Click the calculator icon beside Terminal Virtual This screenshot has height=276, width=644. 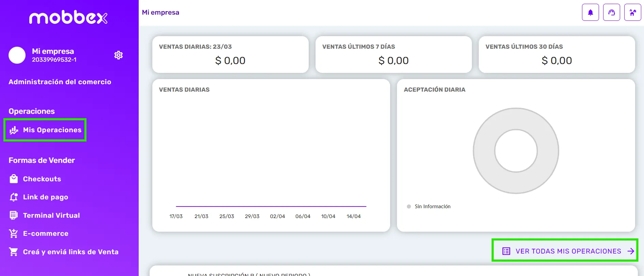tap(14, 215)
